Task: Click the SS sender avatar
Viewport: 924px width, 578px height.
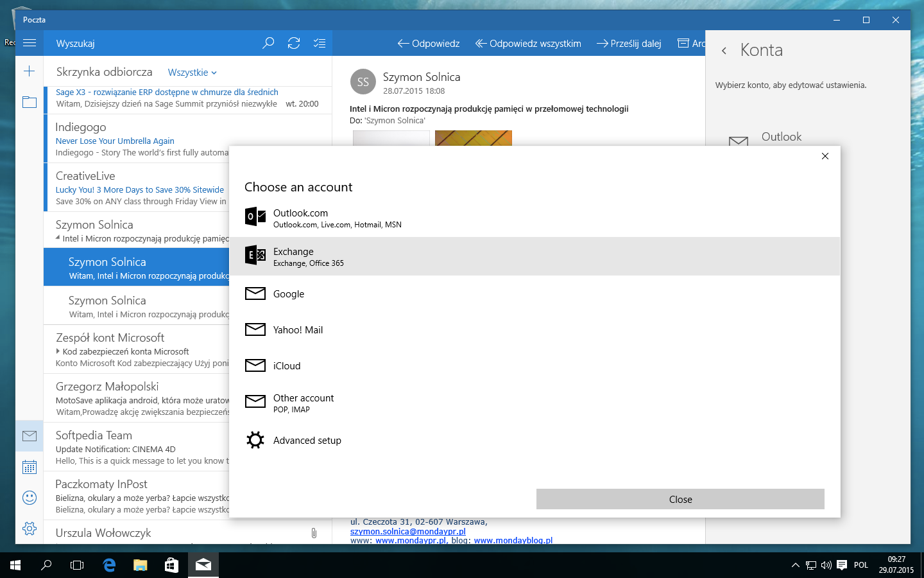Action: pyautogui.click(x=363, y=82)
